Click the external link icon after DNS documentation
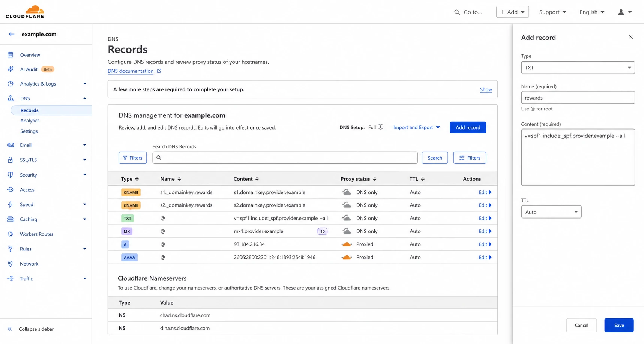The width and height of the screenshot is (644, 344). tap(159, 71)
